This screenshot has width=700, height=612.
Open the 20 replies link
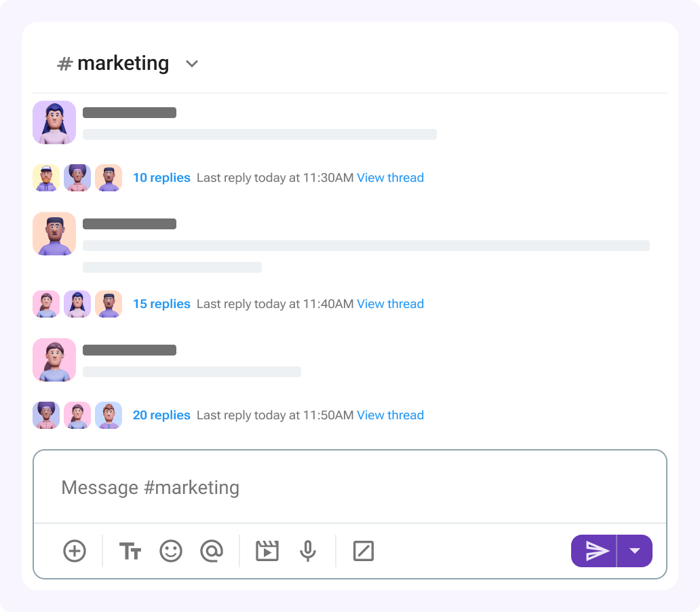pyautogui.click(x=161, y=415)
